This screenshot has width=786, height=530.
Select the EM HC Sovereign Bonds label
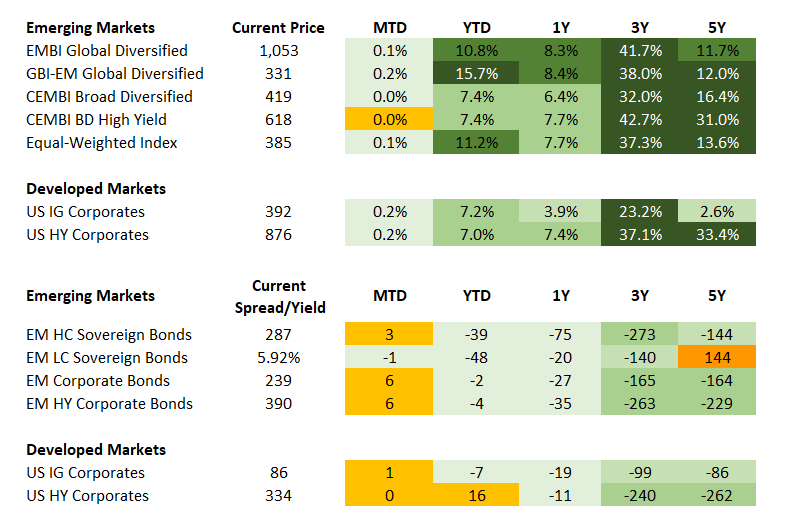coord(109,335)
